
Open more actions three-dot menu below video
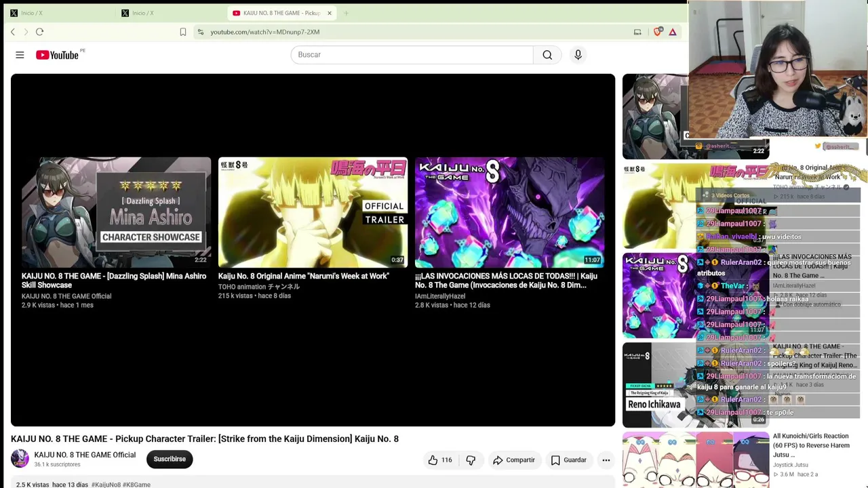(x=606, y=460)
